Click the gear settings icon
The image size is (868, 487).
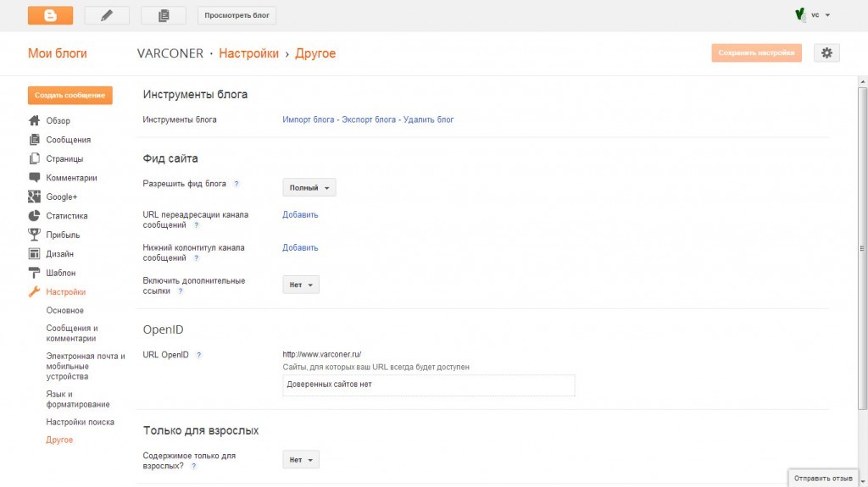826,53
